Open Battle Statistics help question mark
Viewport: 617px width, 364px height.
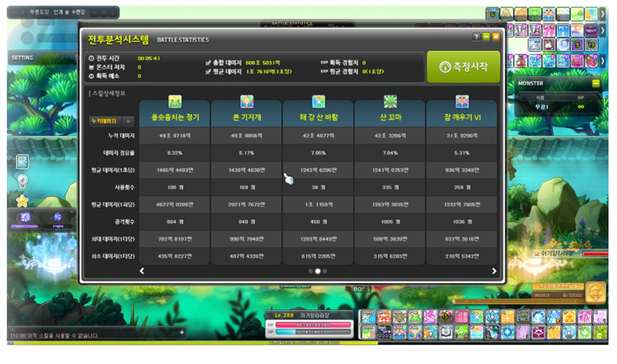[x=476, y=36]
